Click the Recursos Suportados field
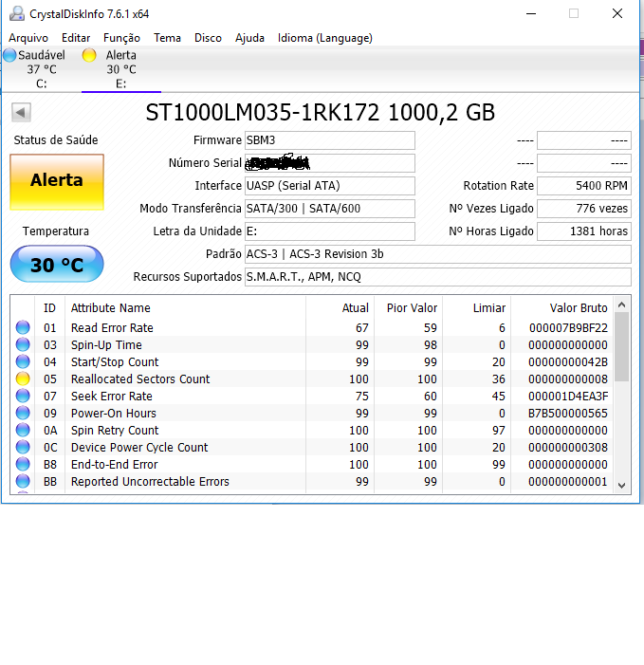Viewport: 644px width, 665px height. (438, 277)
